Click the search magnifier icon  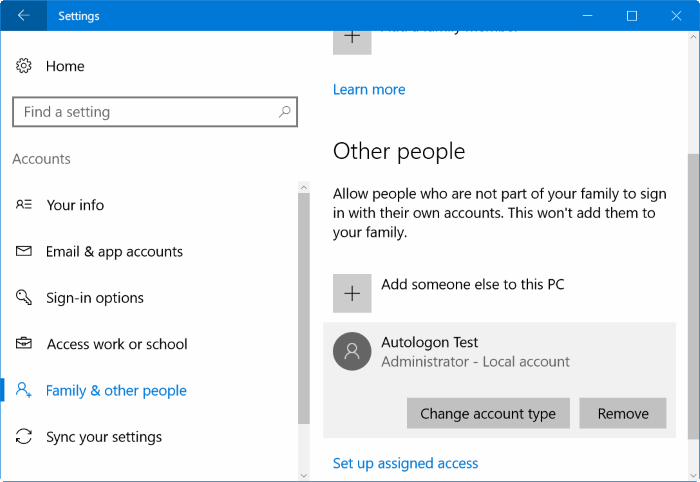pos(285,112)
